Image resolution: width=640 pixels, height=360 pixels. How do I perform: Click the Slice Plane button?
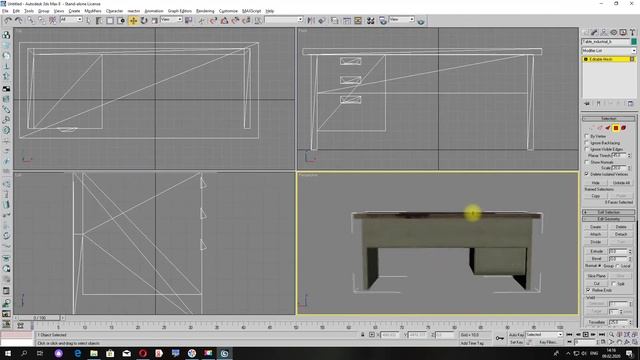click(x=596, y=276)
